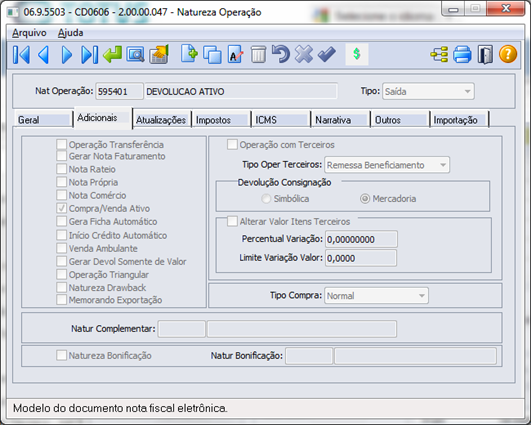Image resolution: width=531 pixels, height=425 pixels.
Task: Copy the current record using the duplicate icon
Action: pyautogui.click(x=212, y=55)
